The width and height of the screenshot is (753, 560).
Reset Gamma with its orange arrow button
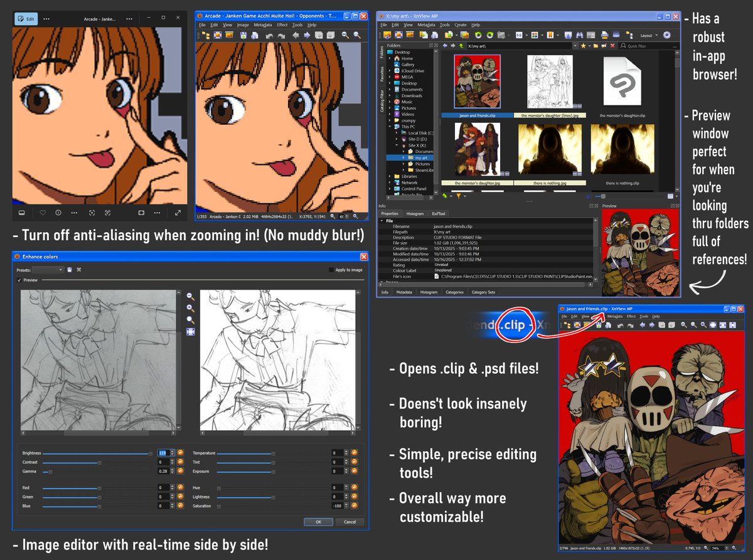[180, 472]
